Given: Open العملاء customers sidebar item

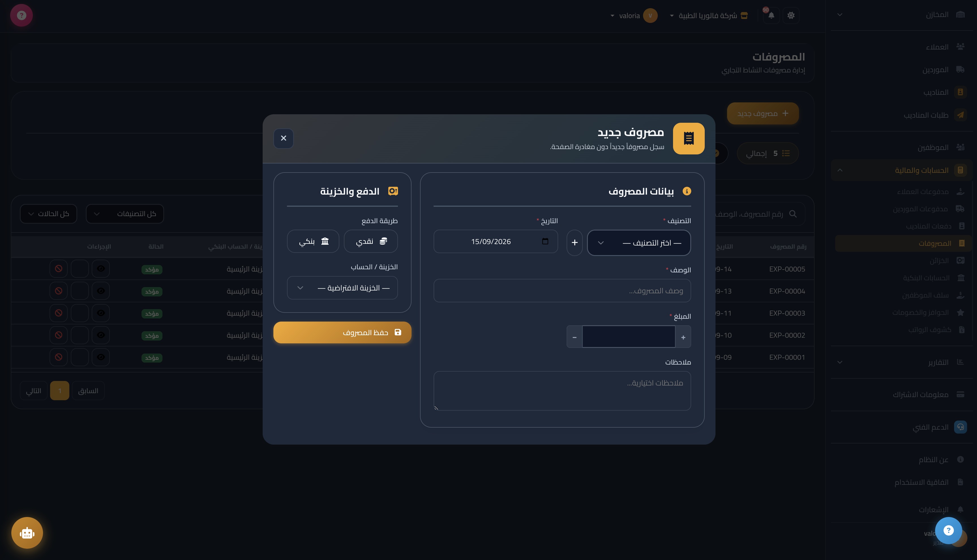Looking at the screenshot, I should [x=902, y=47].
